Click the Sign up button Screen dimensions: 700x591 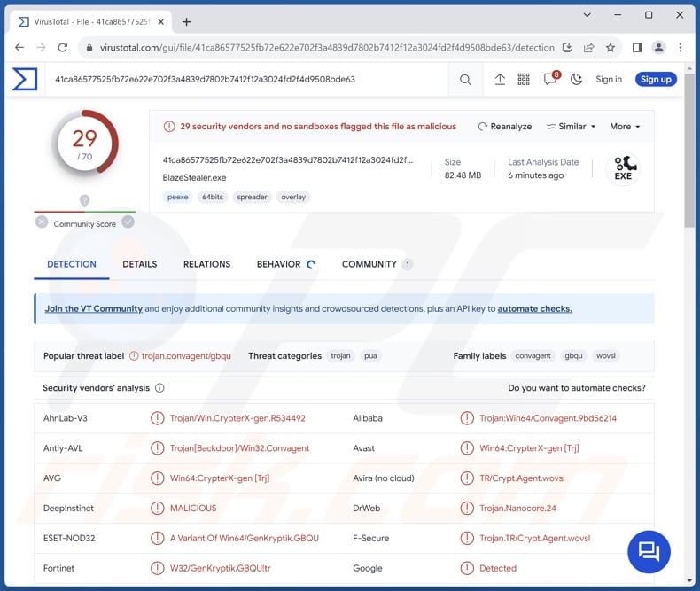(x=656, y=79)
